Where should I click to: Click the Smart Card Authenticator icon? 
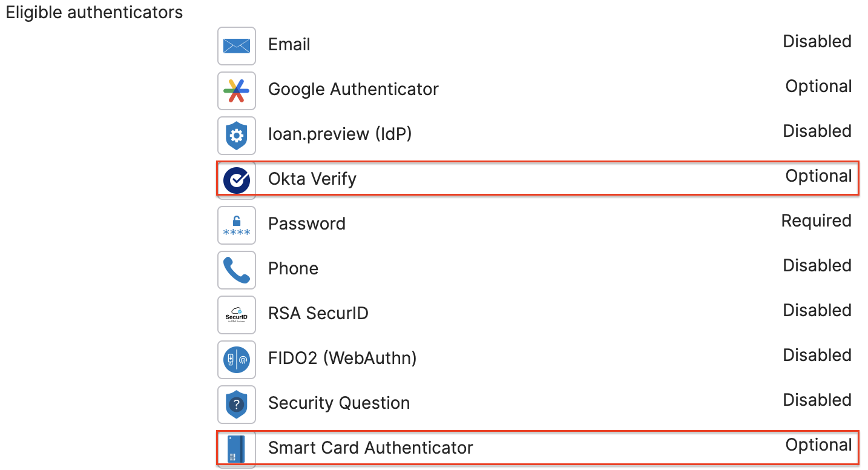236,449
